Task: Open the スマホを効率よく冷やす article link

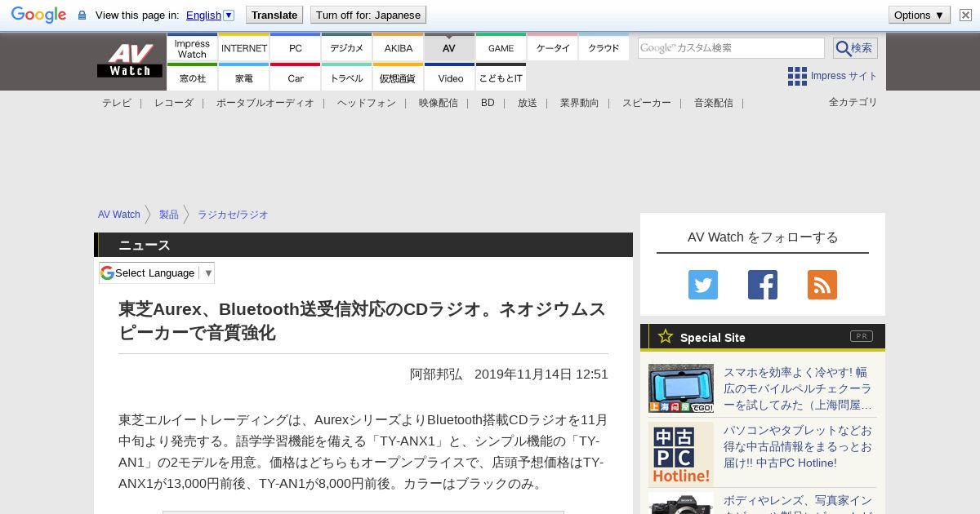Action: (798, 388)
